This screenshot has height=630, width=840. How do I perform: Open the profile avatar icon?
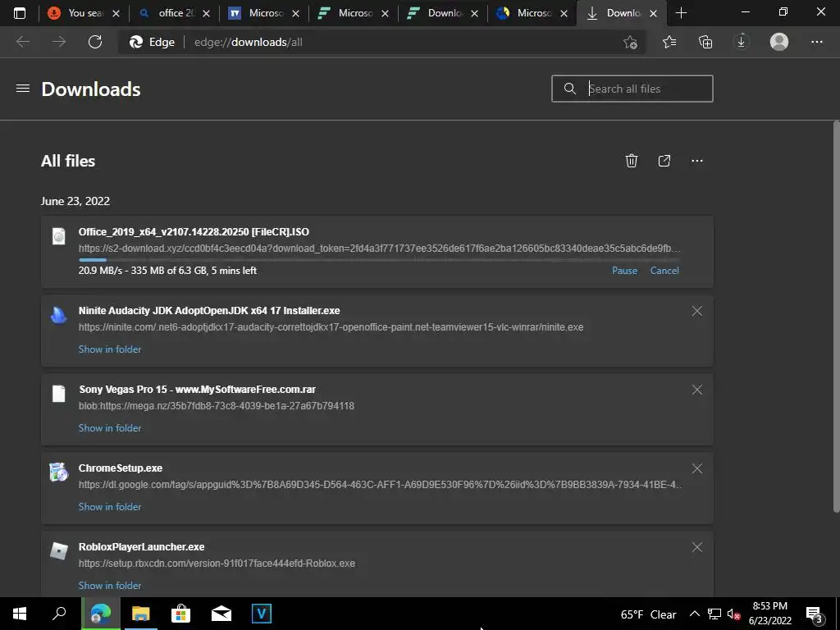(x=779, y=42)
